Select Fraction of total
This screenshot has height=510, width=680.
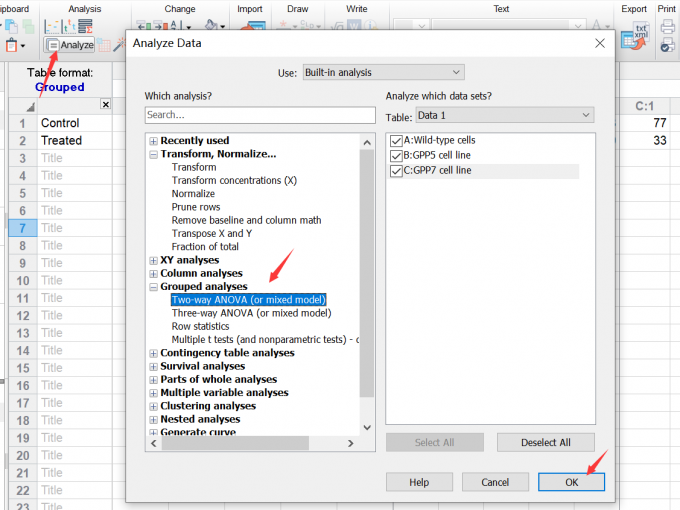205,247
